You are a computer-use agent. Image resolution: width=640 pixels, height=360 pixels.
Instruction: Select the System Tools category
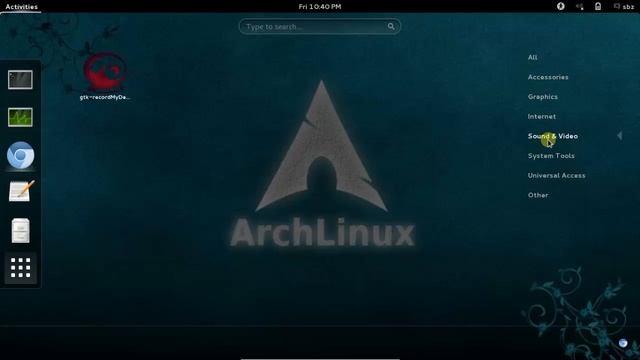coord(551,156)
